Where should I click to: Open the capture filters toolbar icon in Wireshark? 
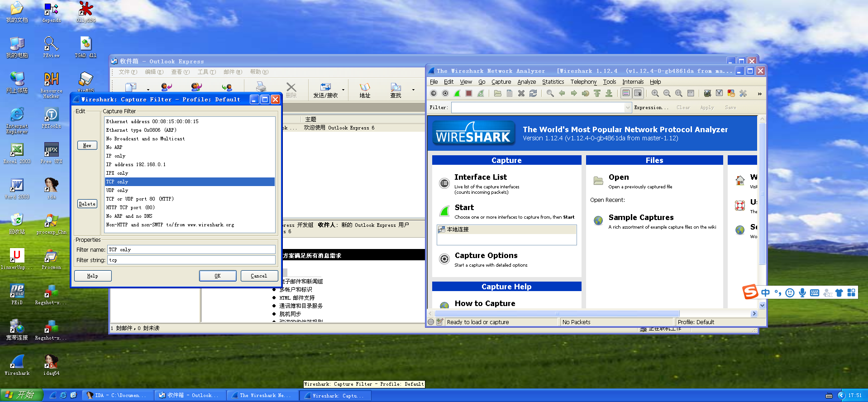click(708, 93)
